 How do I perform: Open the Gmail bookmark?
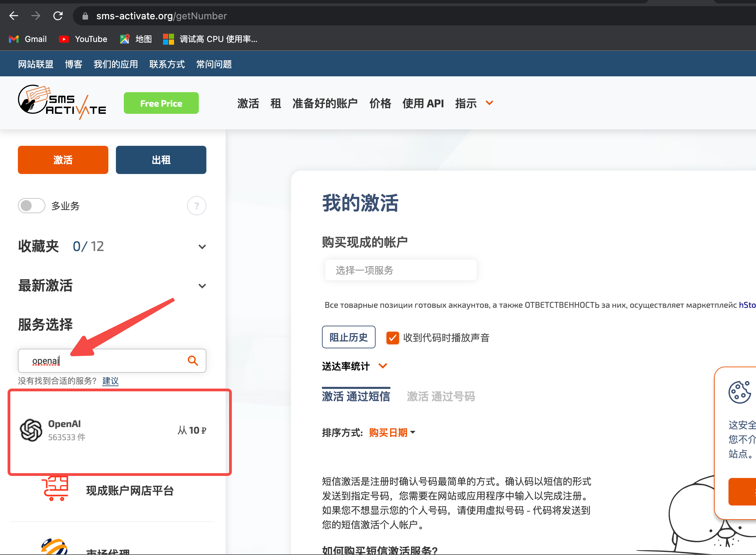point(28,39)
